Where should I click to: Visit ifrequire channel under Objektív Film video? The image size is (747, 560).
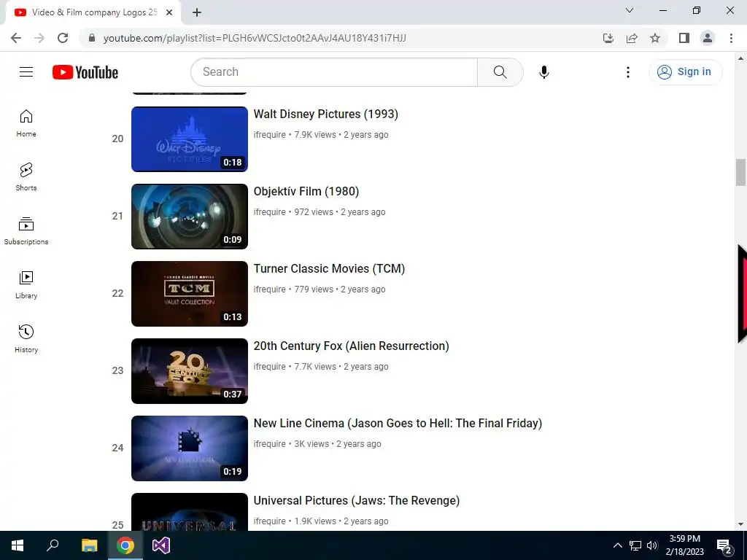270,212
